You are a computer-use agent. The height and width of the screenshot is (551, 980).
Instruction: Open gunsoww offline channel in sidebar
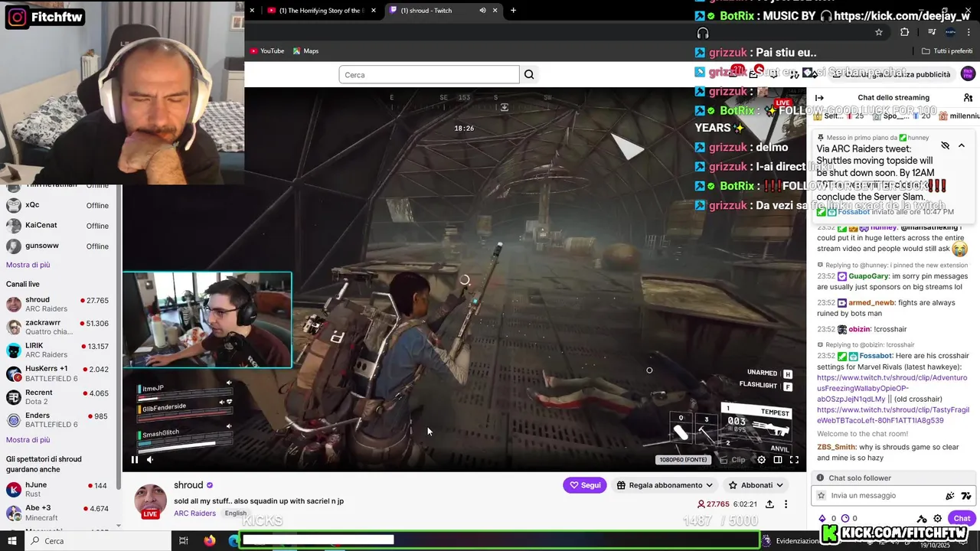click(57, 246)
